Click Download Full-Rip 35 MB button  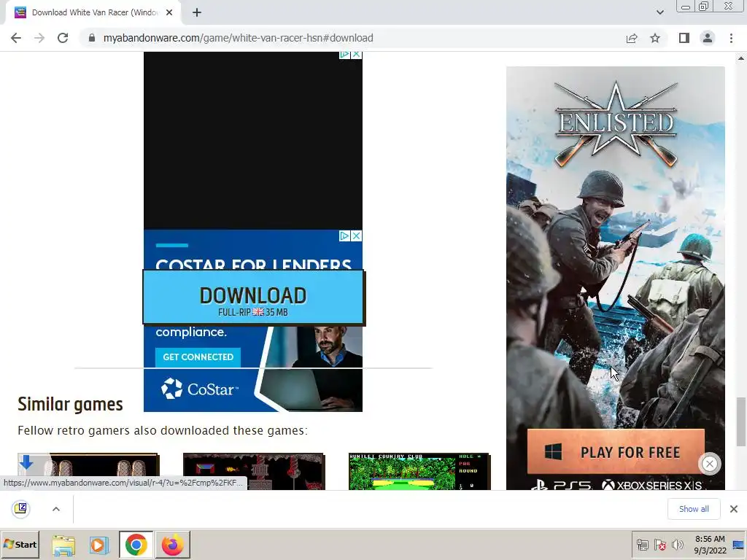pos(253,297)
